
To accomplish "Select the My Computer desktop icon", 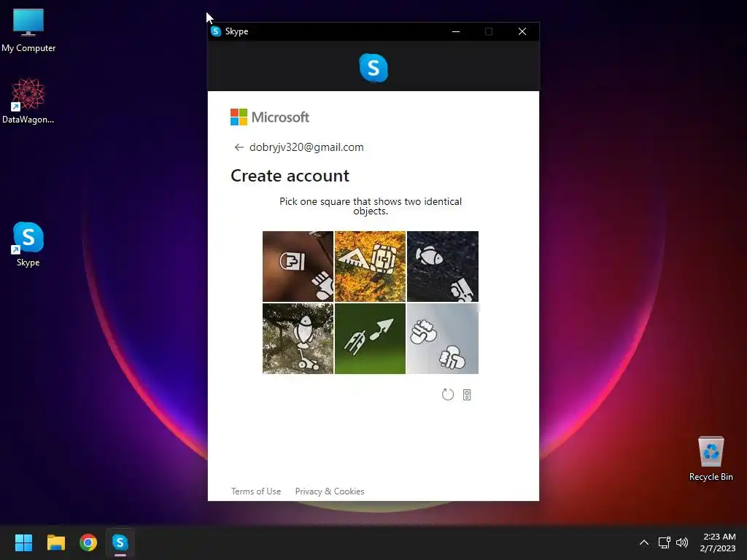I will 28,31.
